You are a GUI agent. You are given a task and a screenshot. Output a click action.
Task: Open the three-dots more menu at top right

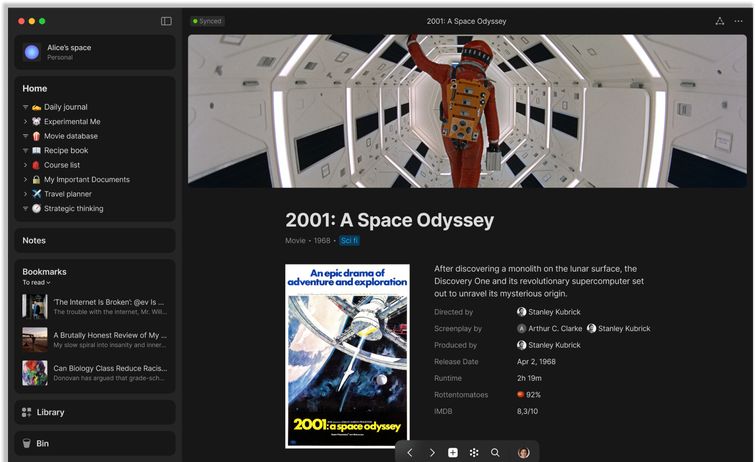(739, 21)
